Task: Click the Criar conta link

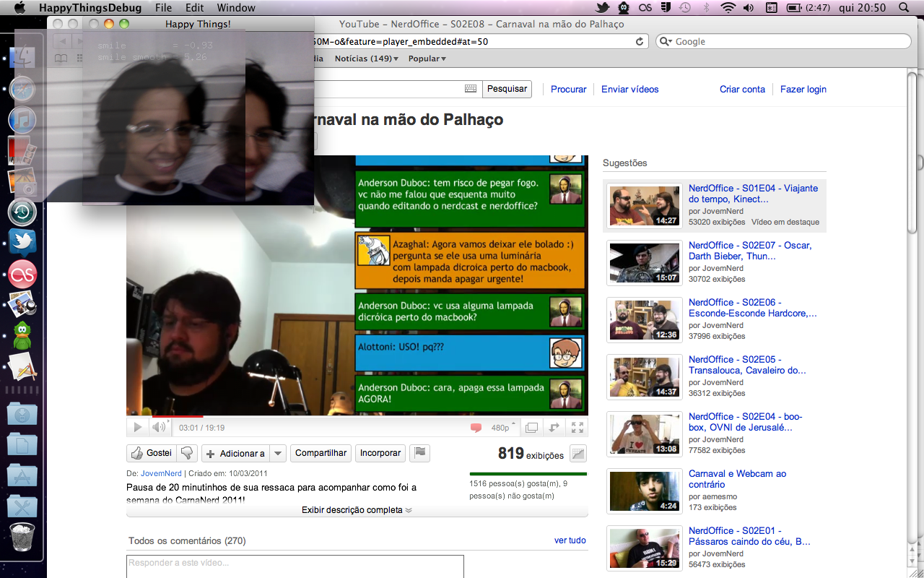Action: click(x=742, y=89)
